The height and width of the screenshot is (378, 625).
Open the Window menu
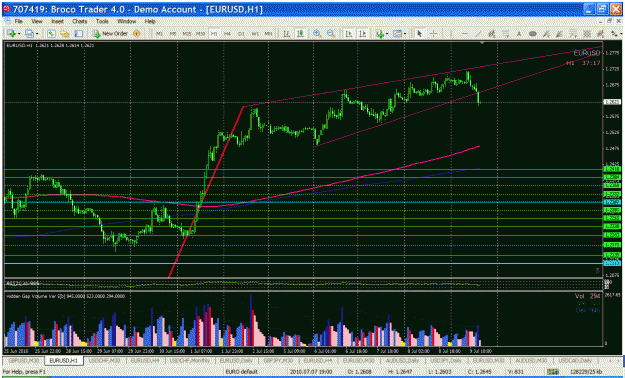[127, 21]
